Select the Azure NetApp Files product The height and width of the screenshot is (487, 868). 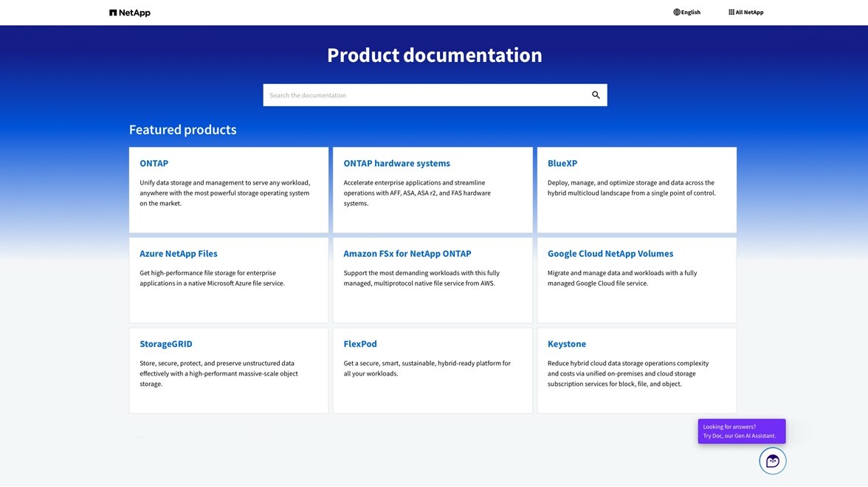pyautogui.click(x=179, y=253)
